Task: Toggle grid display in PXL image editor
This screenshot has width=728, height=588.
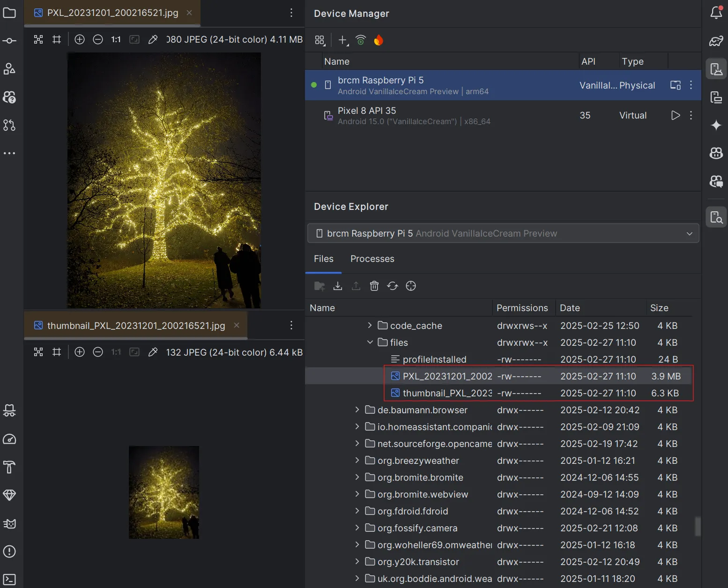Action: click(x=57, y=39)
